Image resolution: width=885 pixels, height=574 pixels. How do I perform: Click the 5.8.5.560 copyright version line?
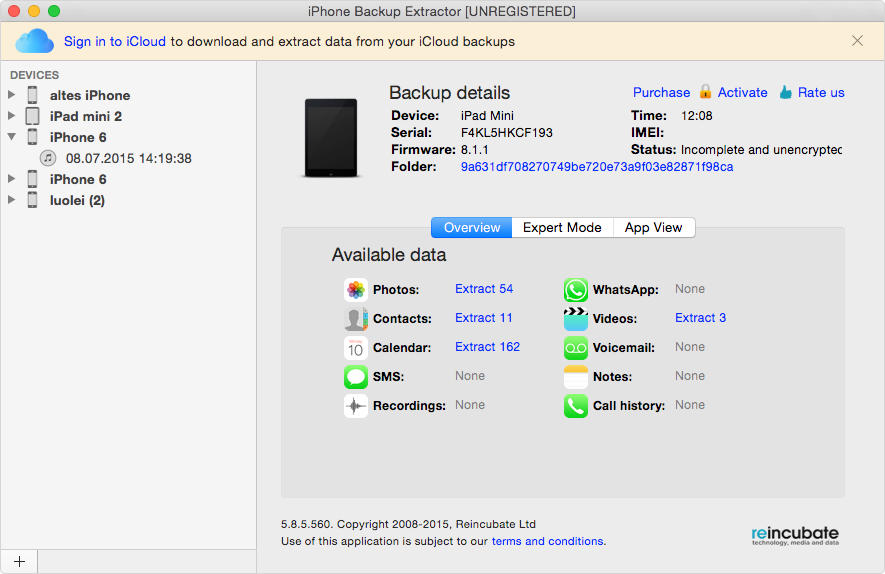pos(408,524)
